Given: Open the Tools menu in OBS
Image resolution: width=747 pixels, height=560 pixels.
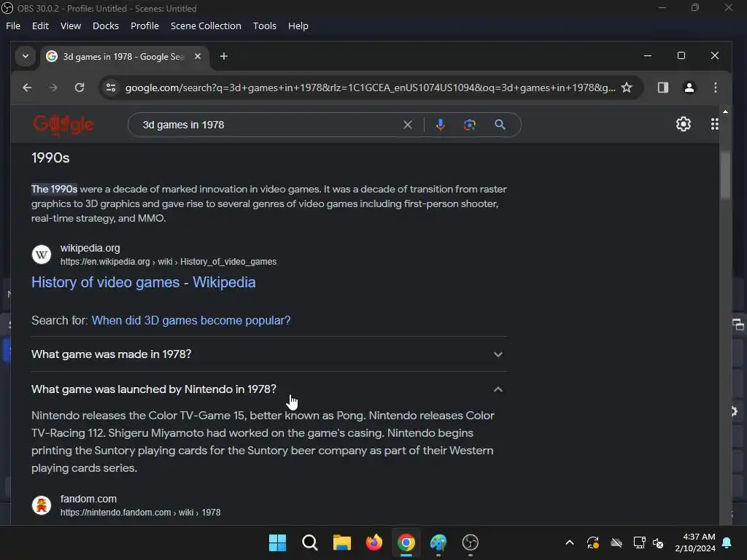Looking at the screenshot, I should (x=264, y=26).
